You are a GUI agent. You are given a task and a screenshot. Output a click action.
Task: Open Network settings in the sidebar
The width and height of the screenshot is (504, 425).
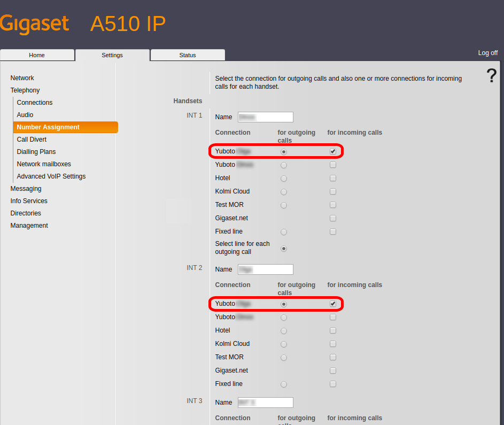click(22, 78)
